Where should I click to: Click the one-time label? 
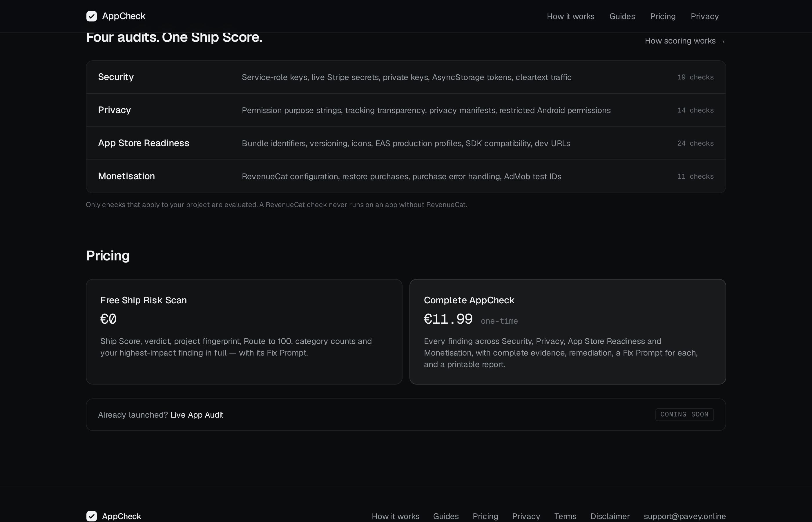(499, 321)
